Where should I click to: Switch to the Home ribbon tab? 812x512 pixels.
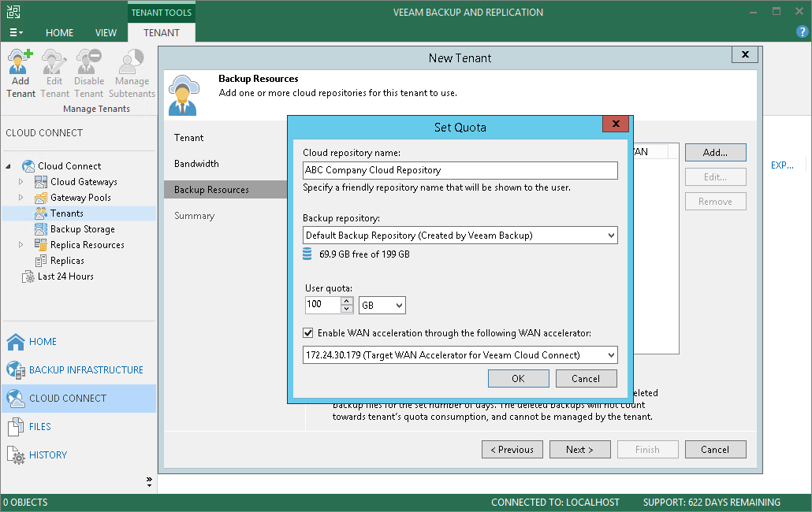click(60, 32)
